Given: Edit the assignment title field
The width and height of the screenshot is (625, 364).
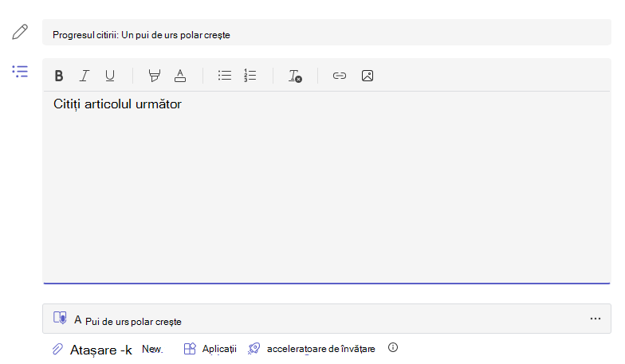Looking at the screenshot, I should (x=327, y=32).
